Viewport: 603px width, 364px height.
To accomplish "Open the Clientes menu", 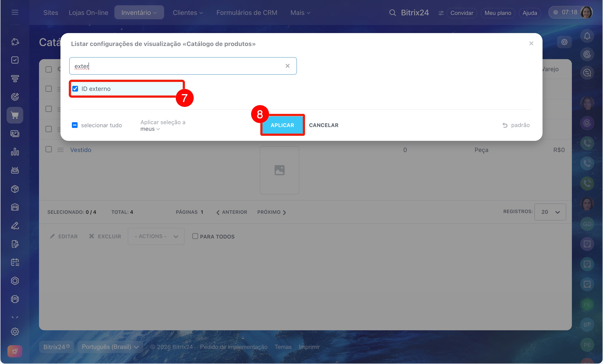I will 188,13.
